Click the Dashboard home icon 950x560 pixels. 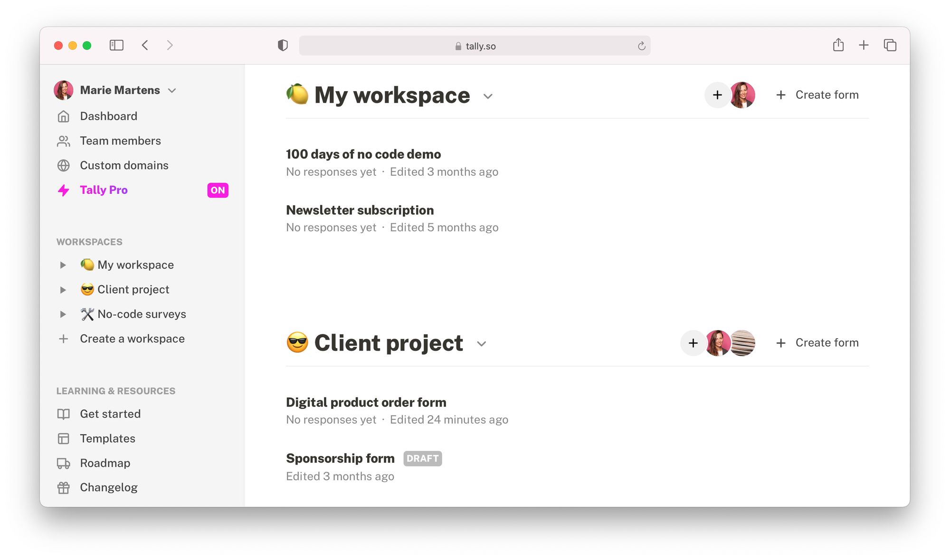[64, 116]
